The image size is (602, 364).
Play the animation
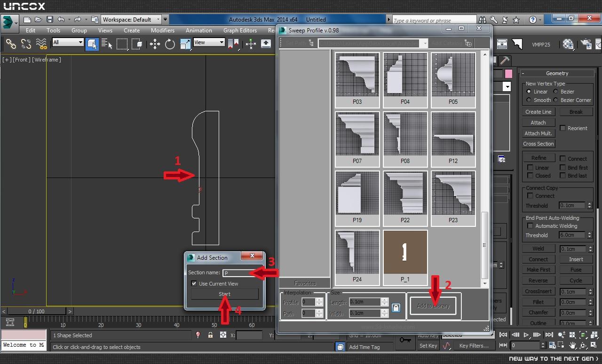(x=526, y=335)
